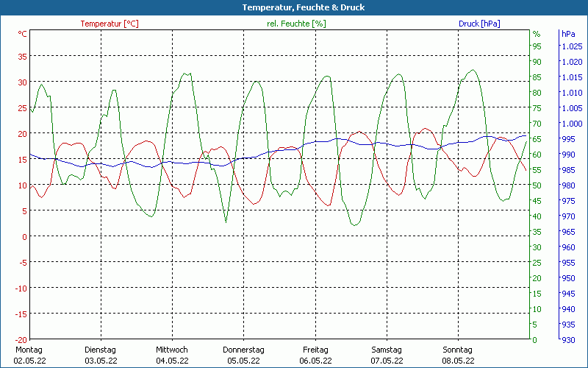Click the '960' pressure axis tick
The width and height of the screenshot is (588, 368).
click(x=568, y=247)
